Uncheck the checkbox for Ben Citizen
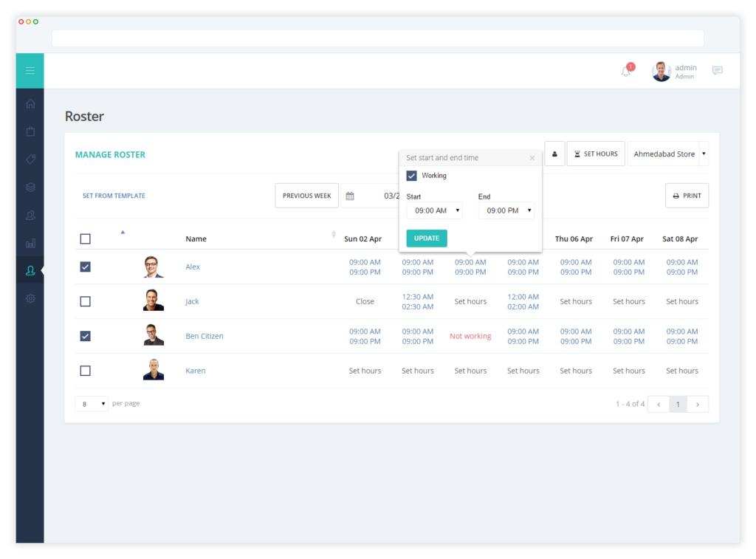This screenshot has height=559, width=756. coord(86,336)
